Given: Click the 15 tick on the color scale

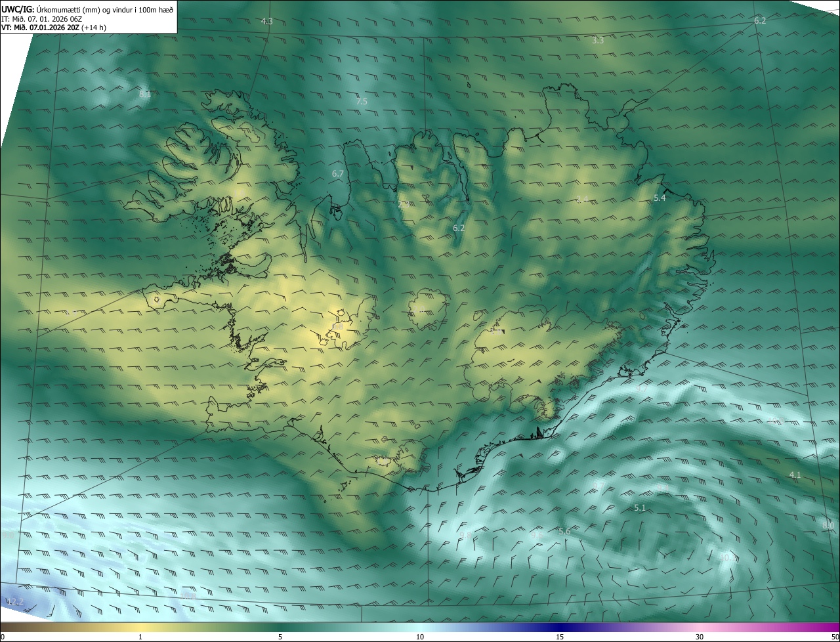Looking at the screenshot, I should pos(560,637).
